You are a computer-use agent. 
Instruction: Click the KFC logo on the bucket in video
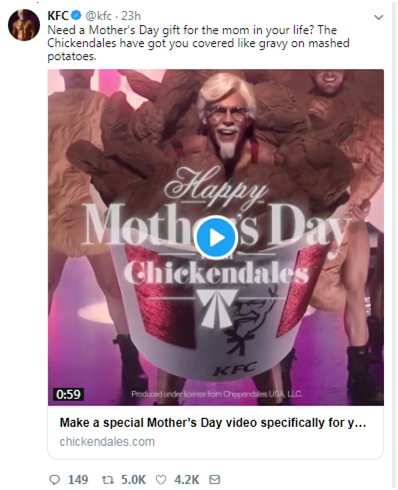click(x=236, y=368)
